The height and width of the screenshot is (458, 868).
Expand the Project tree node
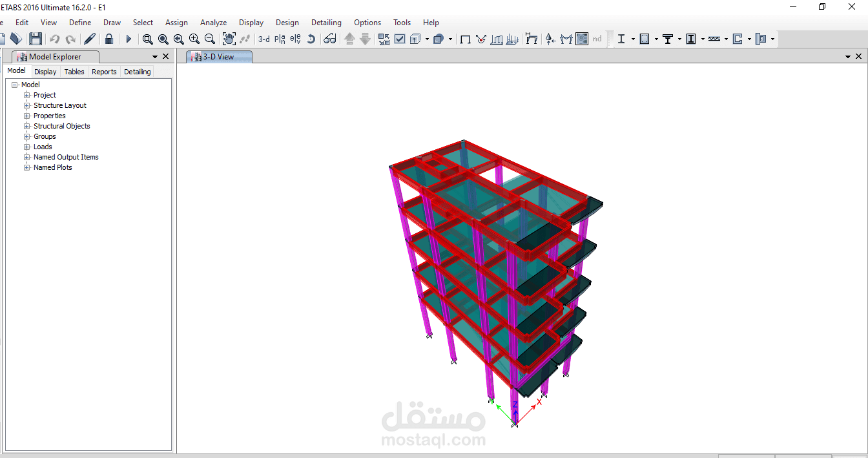click(27, 95)
